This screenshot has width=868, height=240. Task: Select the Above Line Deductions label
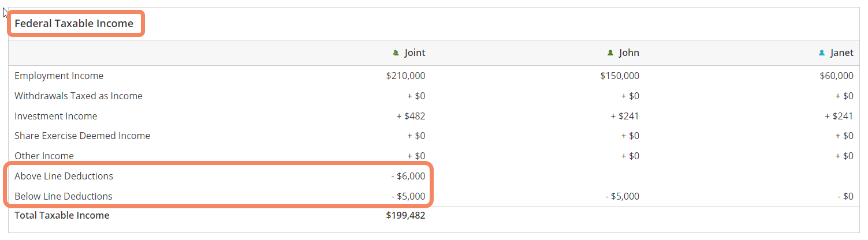click(64, 176)
